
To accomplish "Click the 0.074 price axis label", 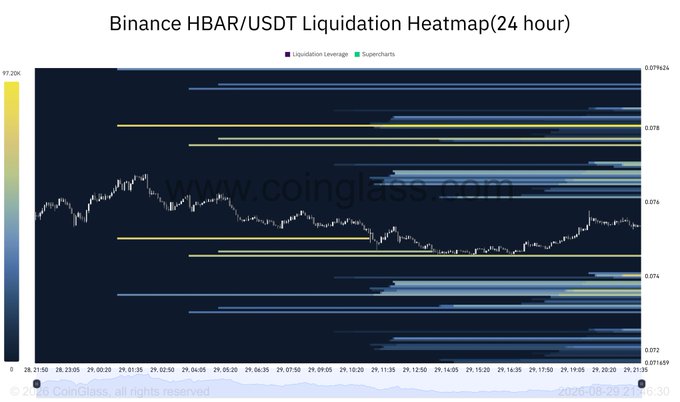I will click(x=652, y=276).
